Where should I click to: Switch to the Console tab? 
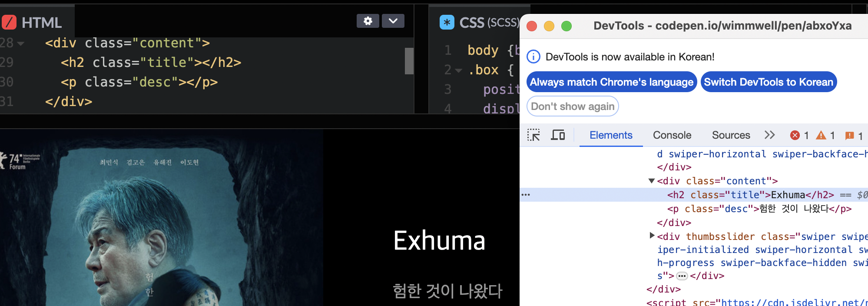pos(672,135)
